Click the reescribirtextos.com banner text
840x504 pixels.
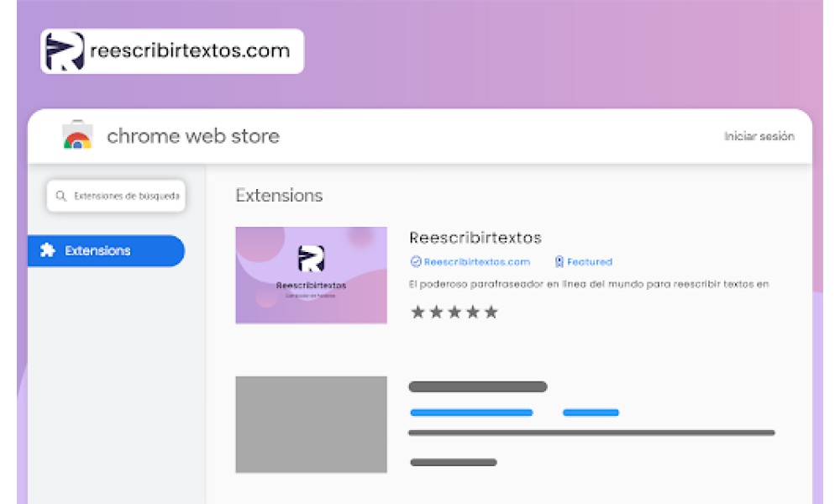coord(190,51)
